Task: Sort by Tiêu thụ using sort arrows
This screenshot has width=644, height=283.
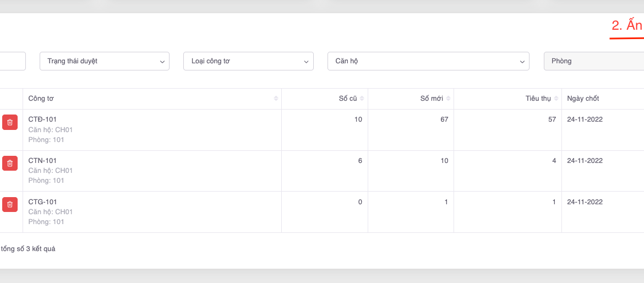Action: (x=556, y=99)
